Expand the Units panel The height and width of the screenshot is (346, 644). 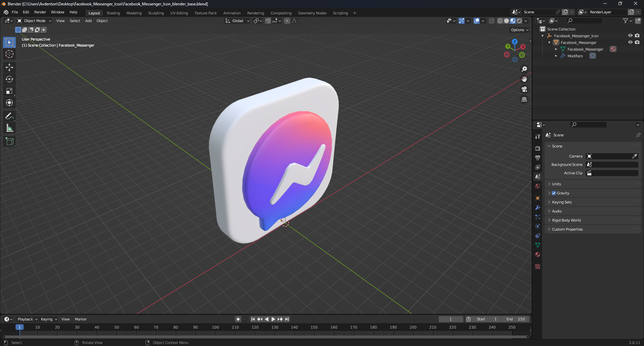593,184
